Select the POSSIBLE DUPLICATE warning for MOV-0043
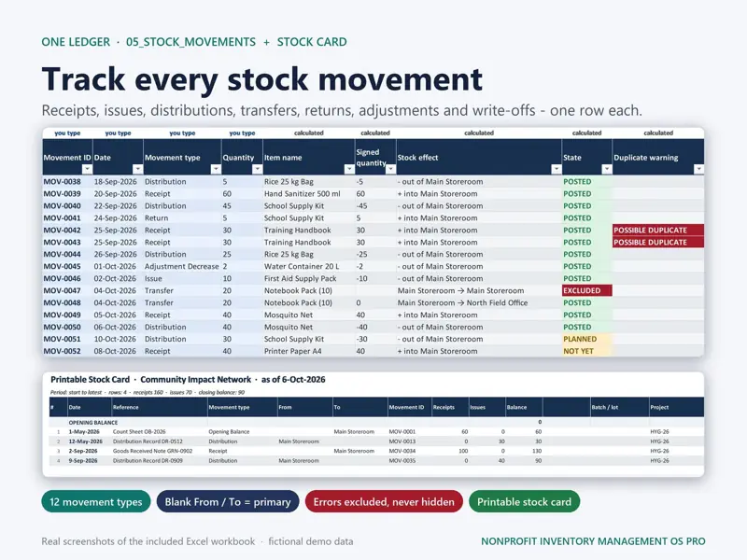The image size is (747, 560). [658, 242]
